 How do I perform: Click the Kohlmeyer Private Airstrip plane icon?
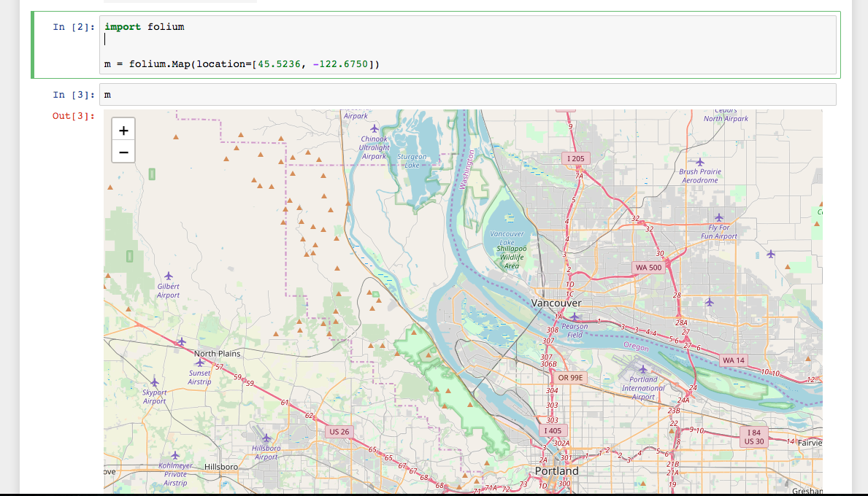point(175,456)
